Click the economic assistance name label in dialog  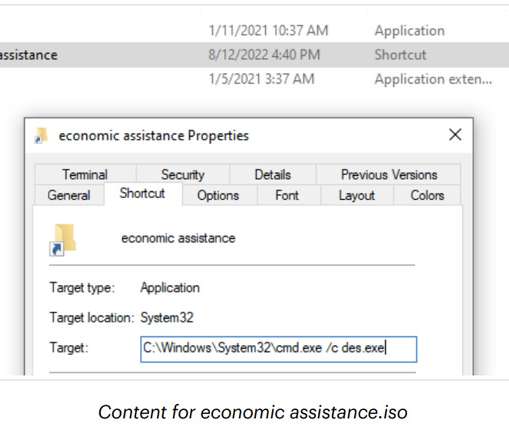click(178, 238)
